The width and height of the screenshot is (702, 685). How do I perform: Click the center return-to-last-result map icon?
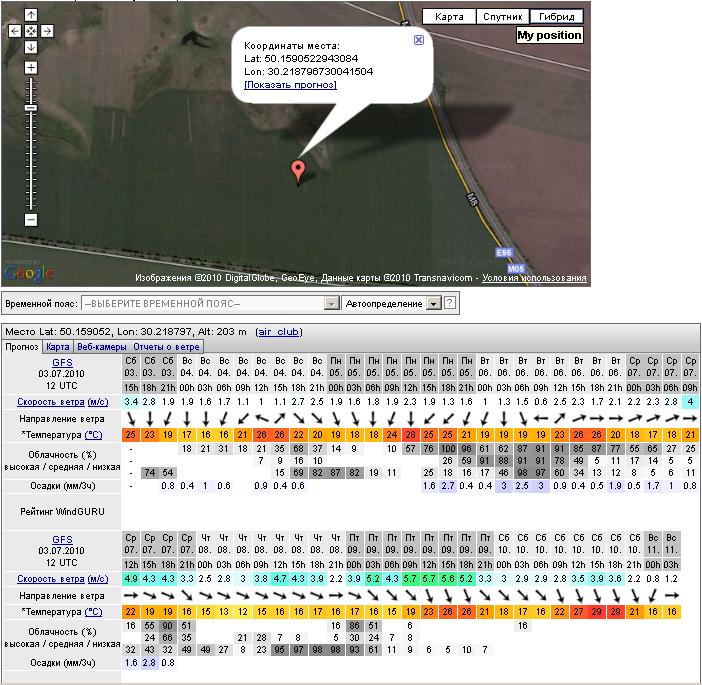pyautogui.click(x=31, y=32)
